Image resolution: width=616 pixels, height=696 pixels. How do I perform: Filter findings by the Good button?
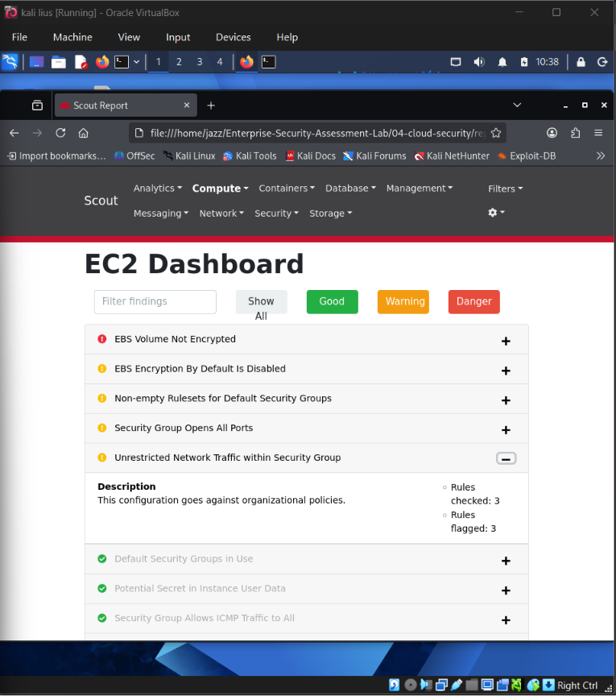pos(332,302)
